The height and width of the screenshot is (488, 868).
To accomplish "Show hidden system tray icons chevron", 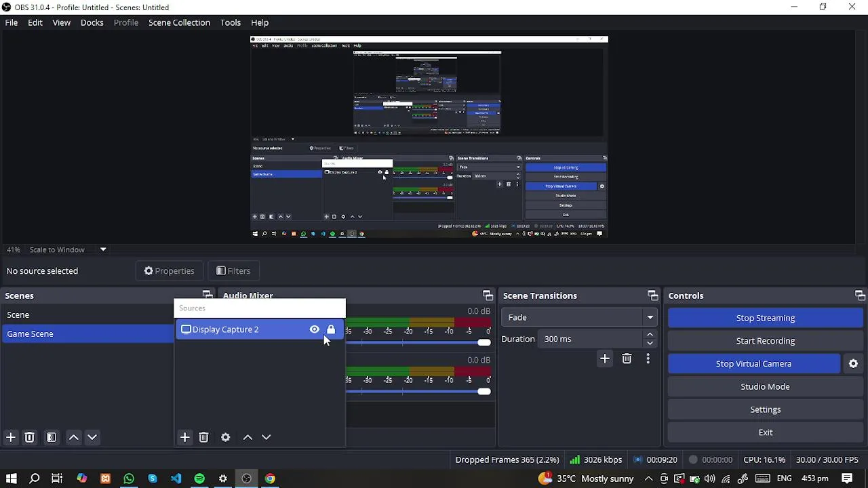I will coord(648,479).
